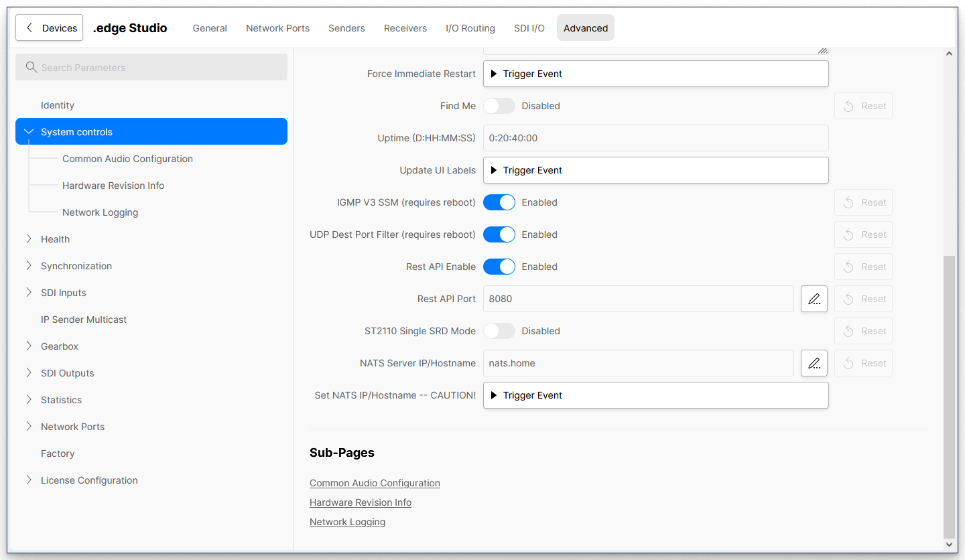The width and height of the screenshot is (965, 560).
Task: Select IP Sender Multicast in the sidebar
Action: [x=84, y=320]
